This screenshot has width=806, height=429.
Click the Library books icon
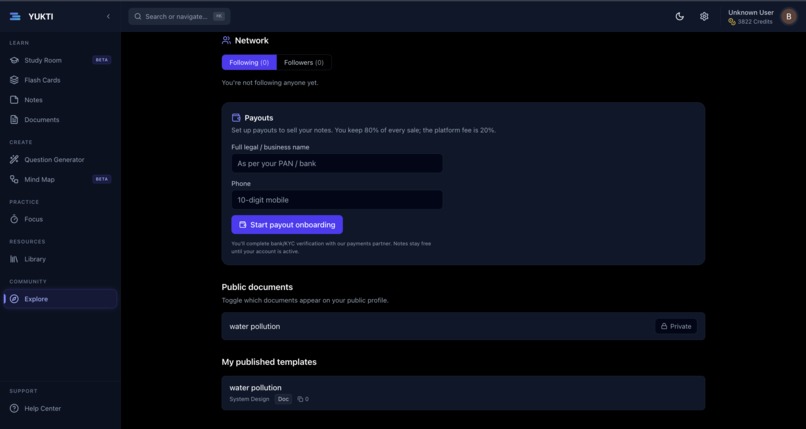point(14,259)
